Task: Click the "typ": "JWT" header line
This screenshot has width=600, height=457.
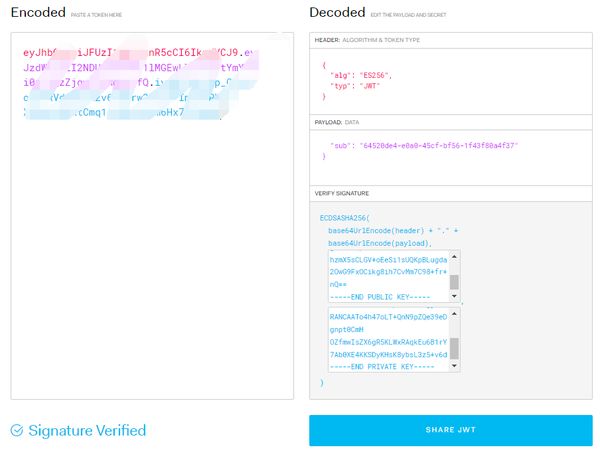Action: (x=355, y=86)
